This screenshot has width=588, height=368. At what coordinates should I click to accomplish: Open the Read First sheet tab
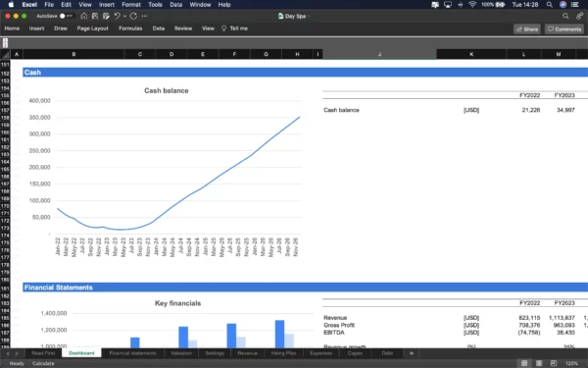(43, 353)
